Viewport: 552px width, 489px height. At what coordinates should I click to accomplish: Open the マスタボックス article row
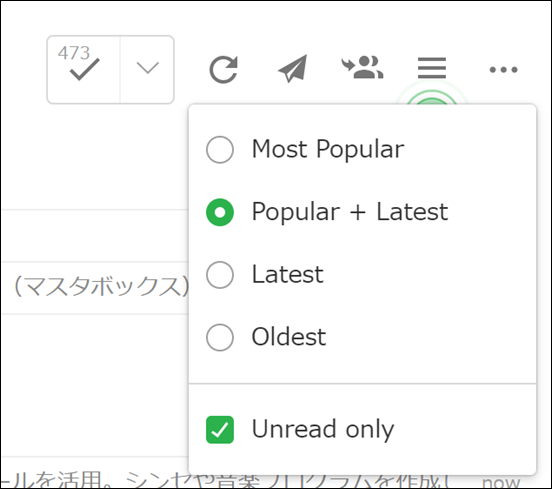95,288
